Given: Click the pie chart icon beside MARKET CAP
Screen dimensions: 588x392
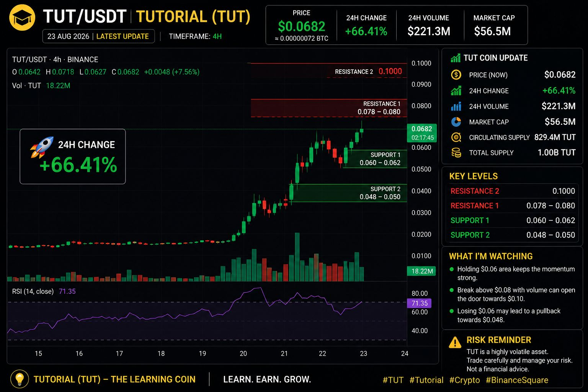Looking at the screenshot, I should point(456,122).
